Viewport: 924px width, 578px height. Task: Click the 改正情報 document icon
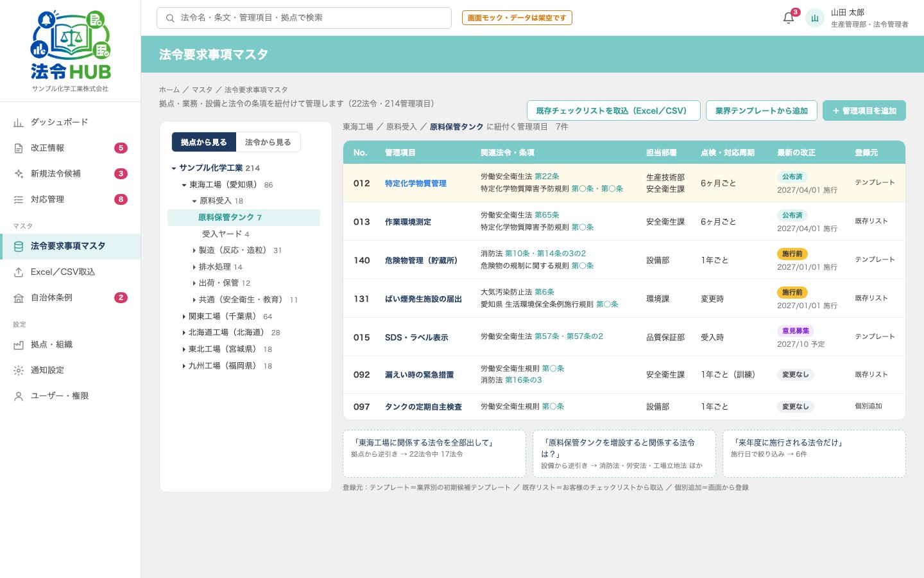click(19, 148)
